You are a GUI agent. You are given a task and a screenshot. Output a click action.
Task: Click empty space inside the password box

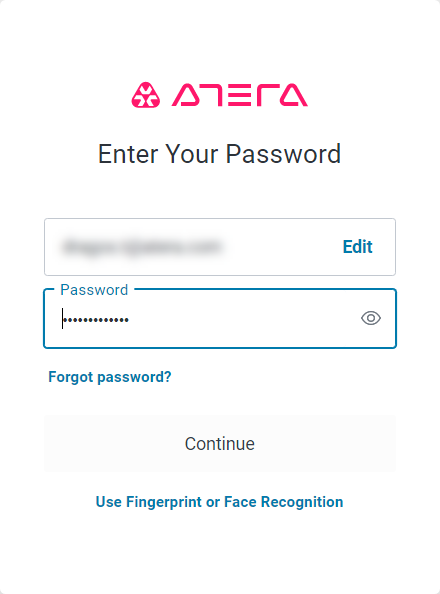[x=243, y=319]
